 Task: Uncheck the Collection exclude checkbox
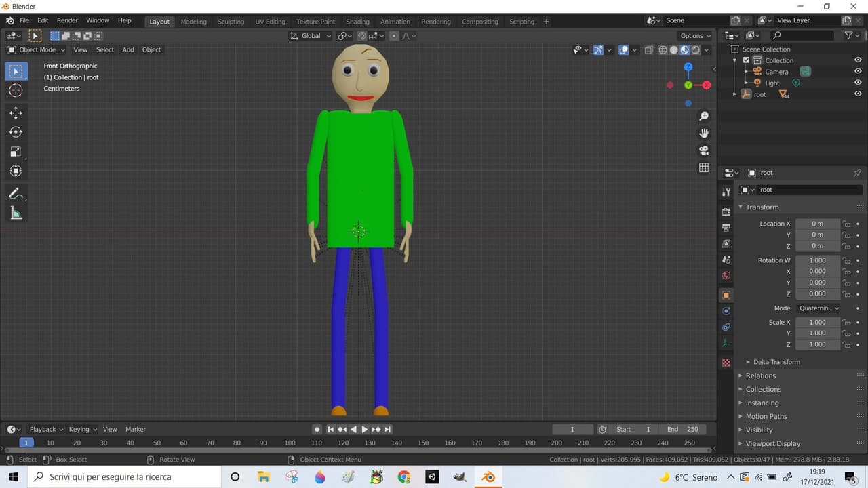tap(747, 60)
